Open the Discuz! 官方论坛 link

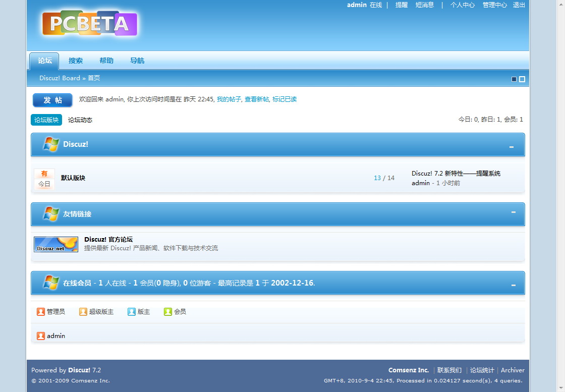click(x=108, y=239)
